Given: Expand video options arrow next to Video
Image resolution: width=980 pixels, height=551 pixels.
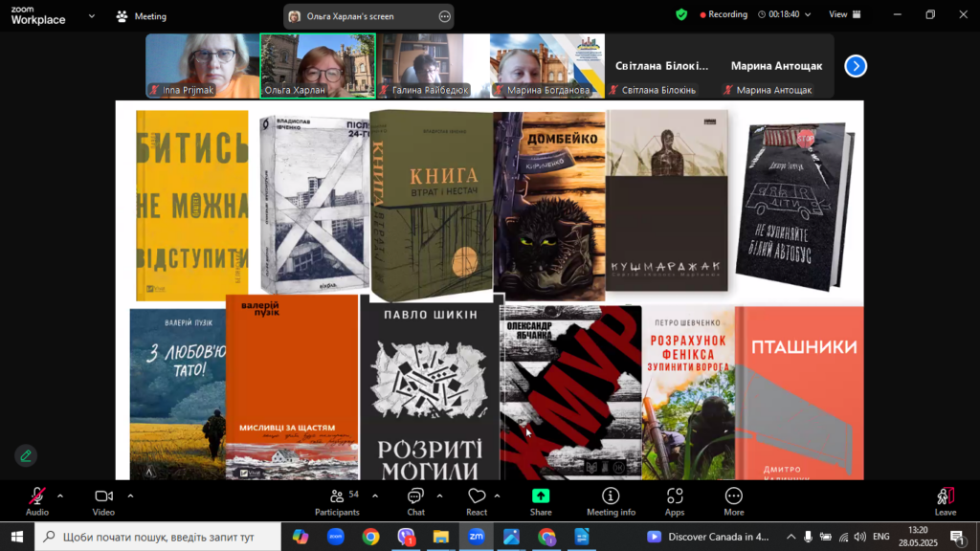Looking at the screenshot, I should (x=130, y=496).
